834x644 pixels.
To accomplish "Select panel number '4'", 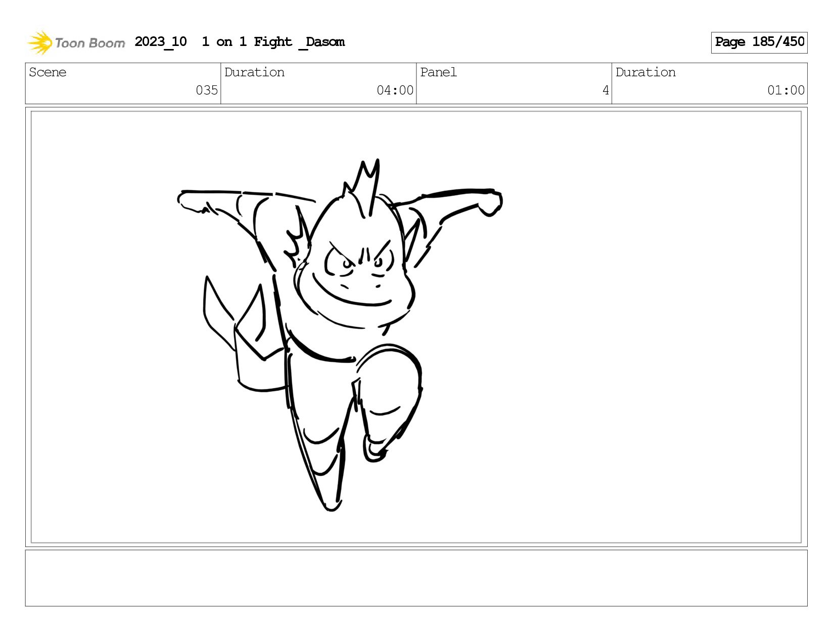I will click(606, 90).
